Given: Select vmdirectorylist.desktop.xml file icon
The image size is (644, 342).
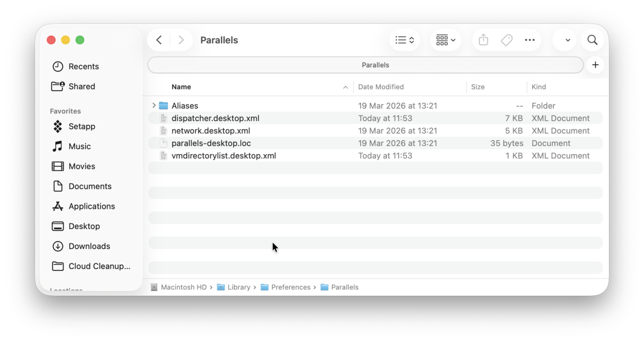Looking at the screenshot, I should point(164,156).
